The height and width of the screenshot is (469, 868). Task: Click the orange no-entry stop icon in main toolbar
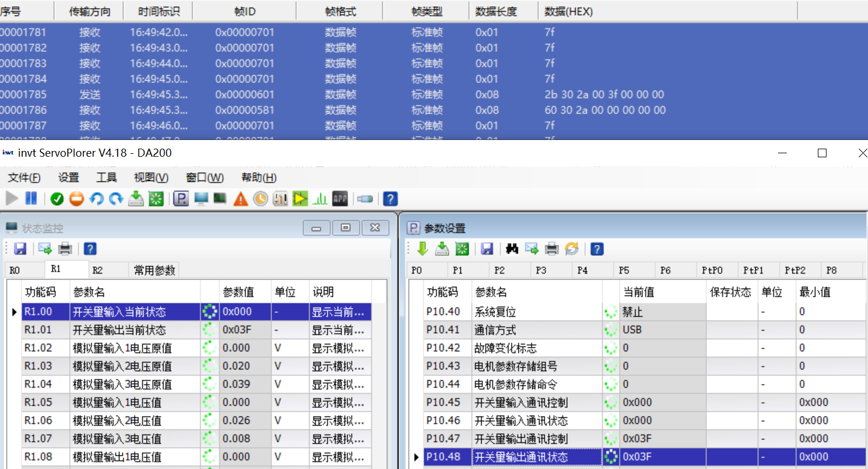pyautogui.click(x=77, y=199)
